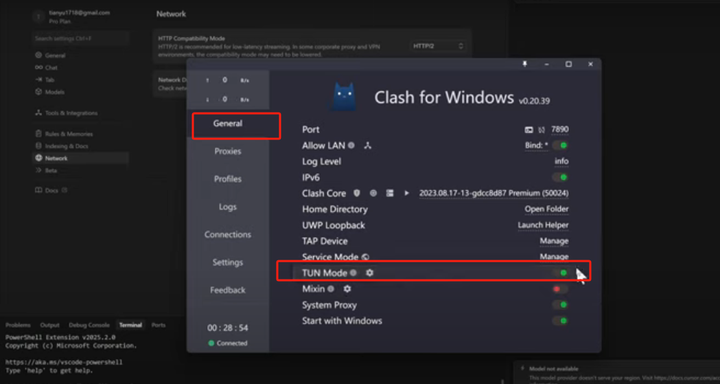The width and height of the screenshot is (720, 384).
Task: Click Indexing & Docs database icon in Cursor
Action: coord(39,146)
